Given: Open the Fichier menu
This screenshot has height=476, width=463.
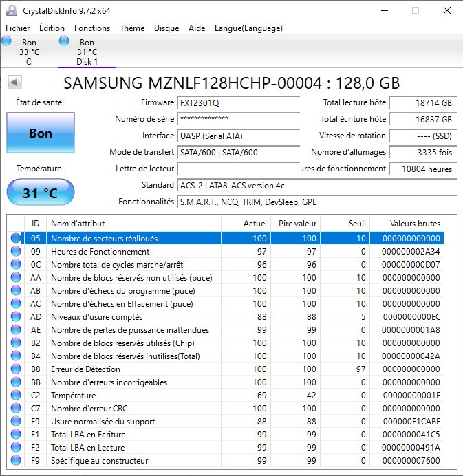Looking at the screenshot, I should click(18, 28).
